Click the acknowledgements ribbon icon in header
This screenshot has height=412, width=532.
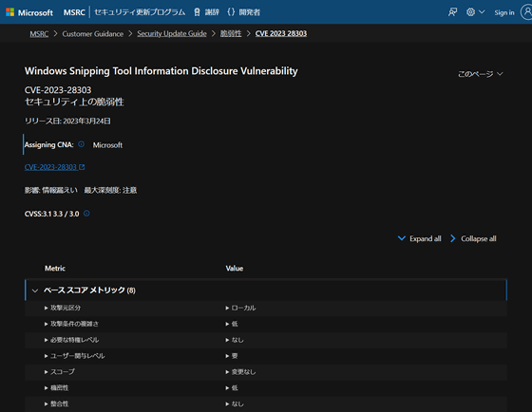[x=197, y=12]
